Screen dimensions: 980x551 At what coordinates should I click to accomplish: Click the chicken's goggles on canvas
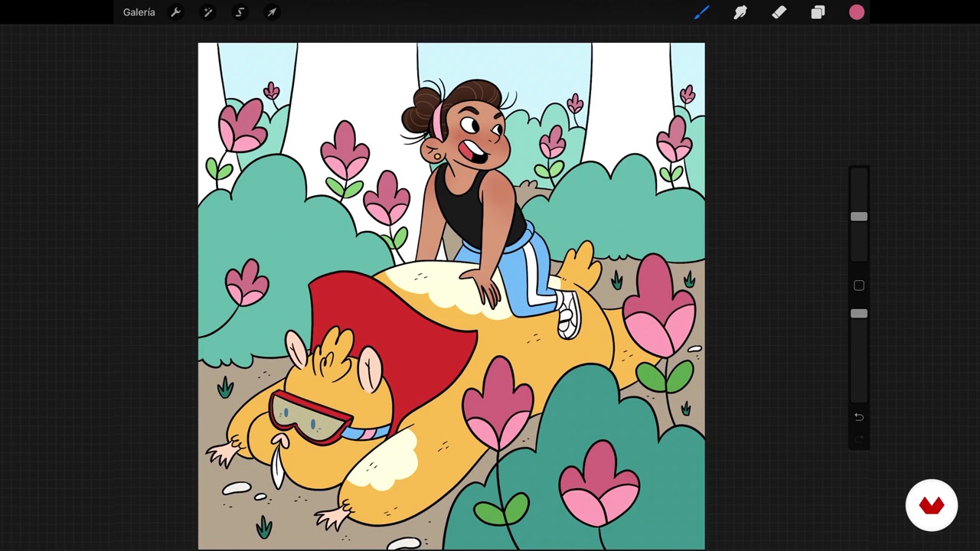click(310, 417)
